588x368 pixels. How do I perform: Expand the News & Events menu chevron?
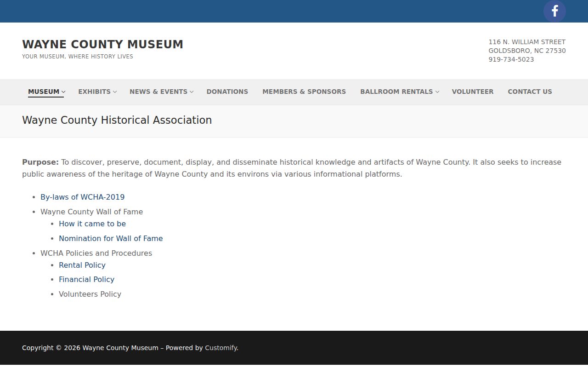click(192, 92)
